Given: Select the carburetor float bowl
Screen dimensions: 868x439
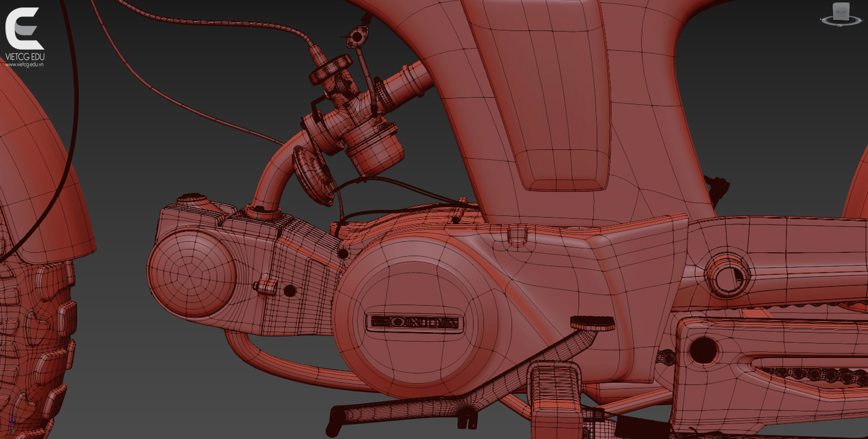Looking at the screenshot, I should click(x=375, y=149).
